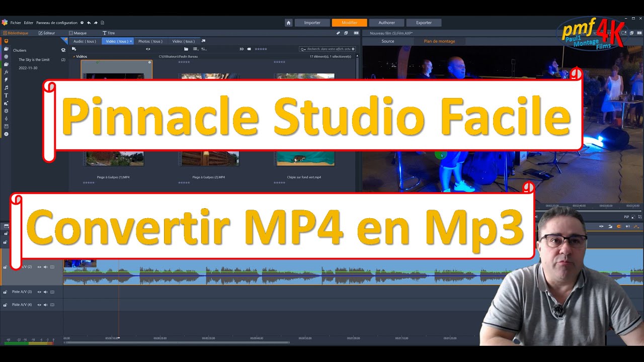Open the Editer menu
644x362 pixels.
click(x=28, y=23)
